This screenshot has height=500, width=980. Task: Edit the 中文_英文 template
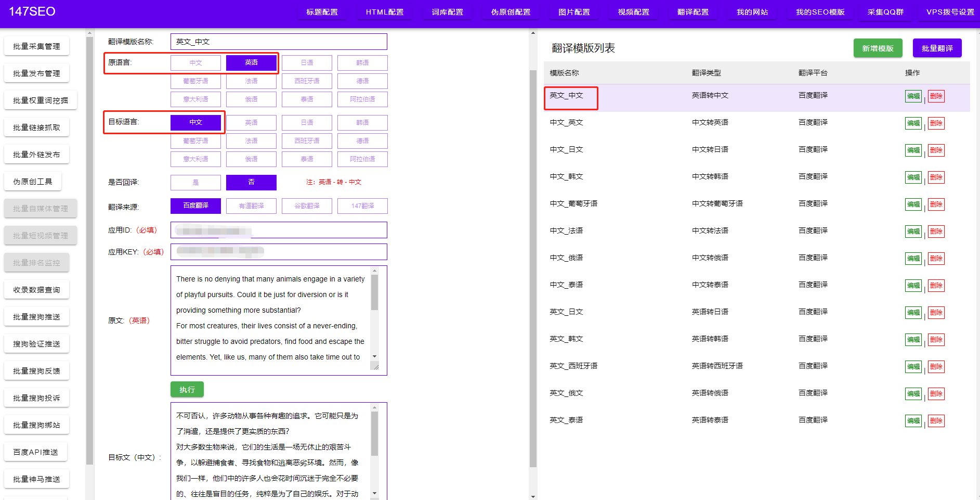tap(913, 123)
